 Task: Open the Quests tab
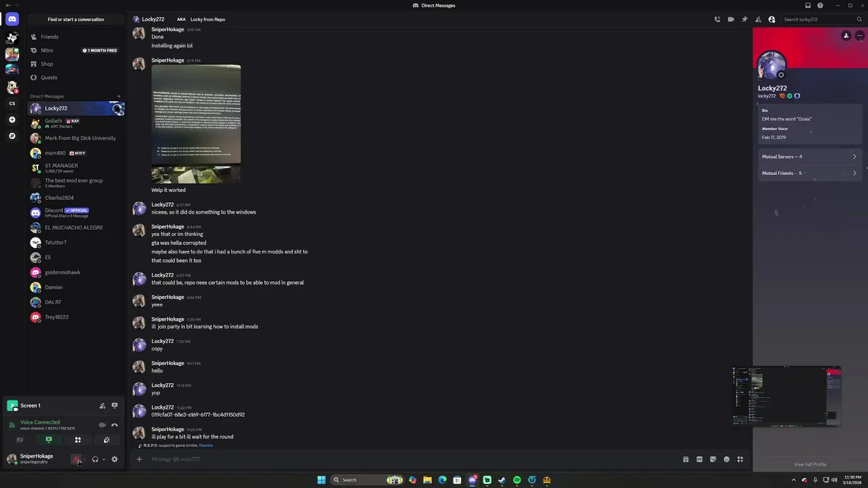[76, 77]
